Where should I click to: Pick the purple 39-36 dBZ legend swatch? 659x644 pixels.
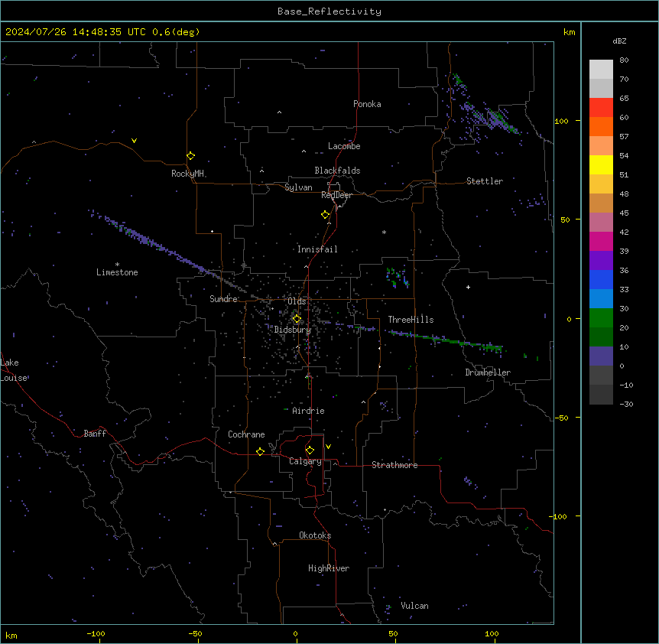tap(601, 261)
